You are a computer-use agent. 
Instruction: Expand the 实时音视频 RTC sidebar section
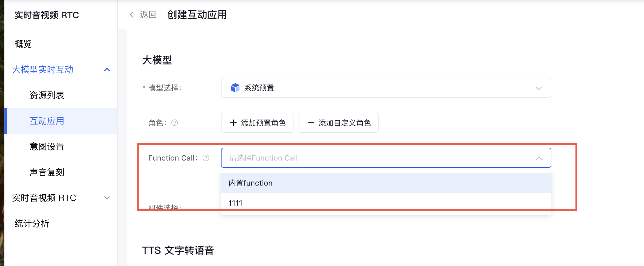coord(107,198)
